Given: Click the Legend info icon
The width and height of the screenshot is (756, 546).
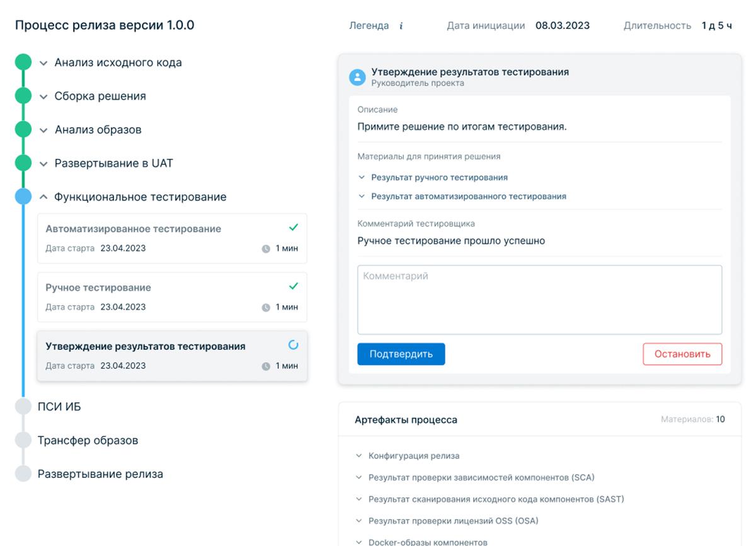Looking at the screenshot, I should click(401, 26).
